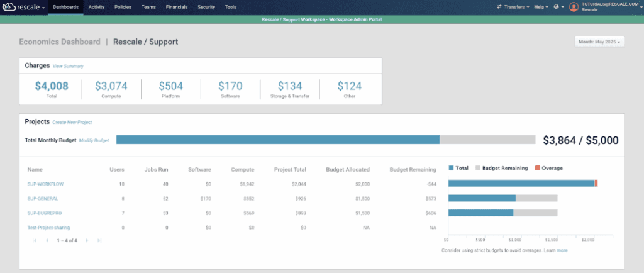Image resolution: width=644 pixels, height=273 pixels.
Task: Click the Transfers arrows icon
Action: point(499,7)
